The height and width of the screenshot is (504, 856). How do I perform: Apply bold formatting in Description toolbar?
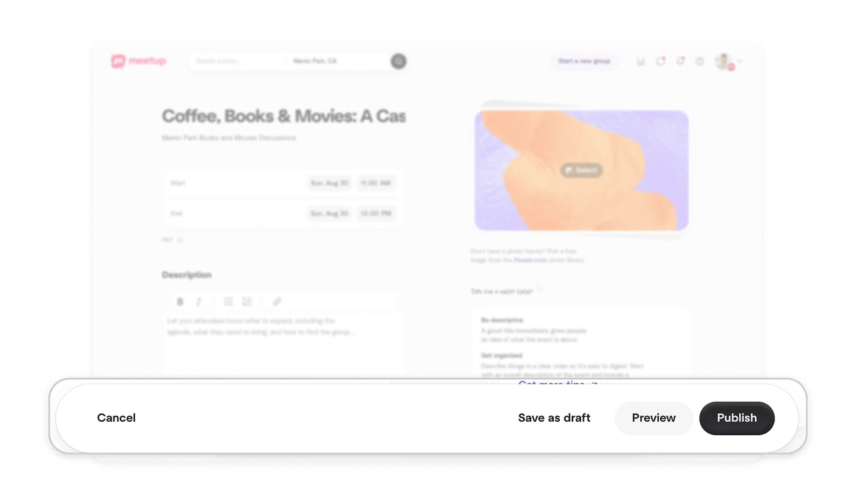coord(180,301)
